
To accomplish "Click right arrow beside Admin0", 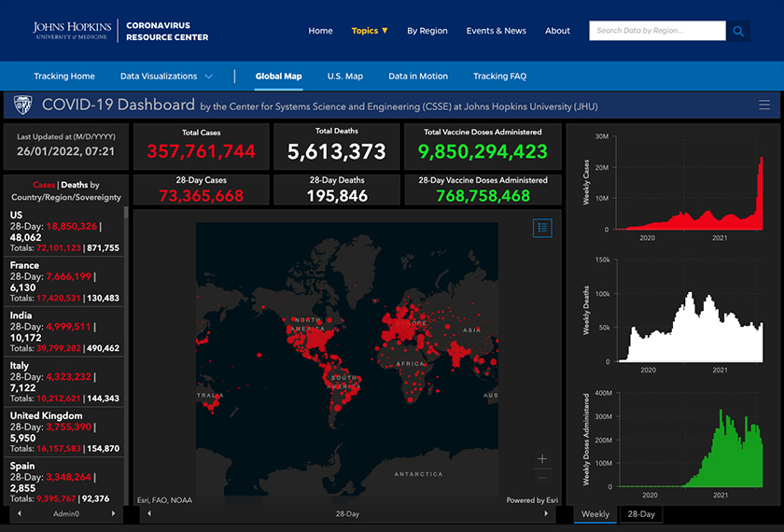I will 114,513.
